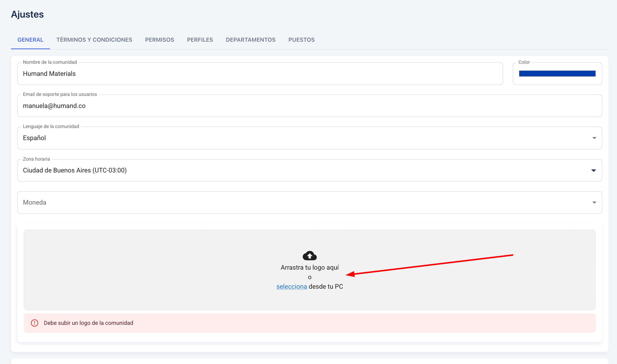617x364 pixels.
Task: Open the Moneda dropdown
Action: 309,202
